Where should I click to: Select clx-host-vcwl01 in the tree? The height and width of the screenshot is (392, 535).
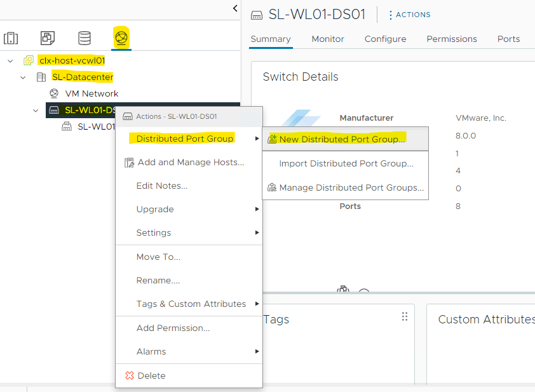(72, 61)
